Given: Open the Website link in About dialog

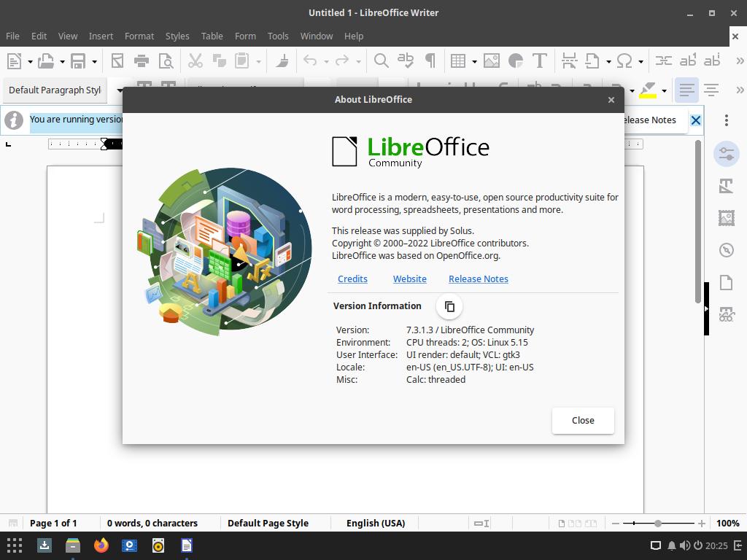Looking at the screenshot, I should click(x=410, y=279).
